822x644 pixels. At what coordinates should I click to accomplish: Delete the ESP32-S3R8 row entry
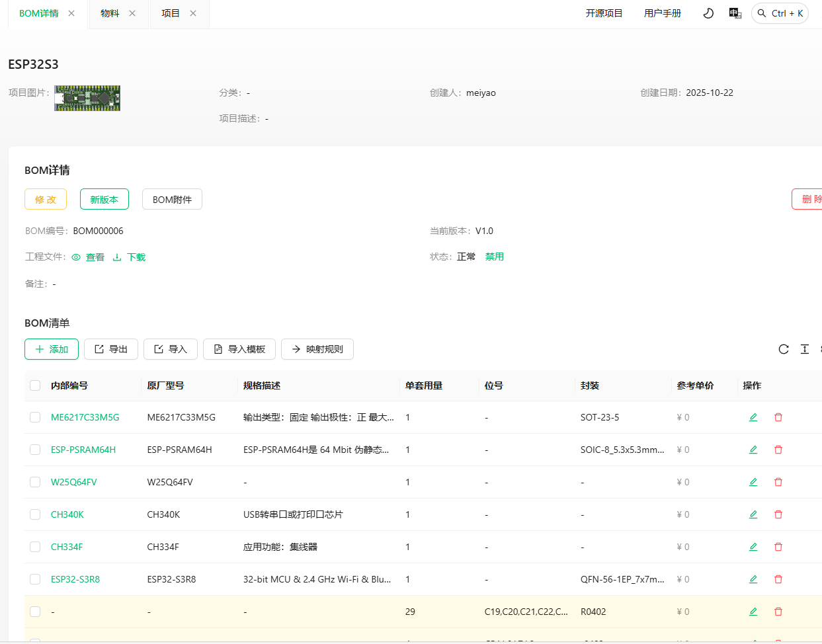778,579
